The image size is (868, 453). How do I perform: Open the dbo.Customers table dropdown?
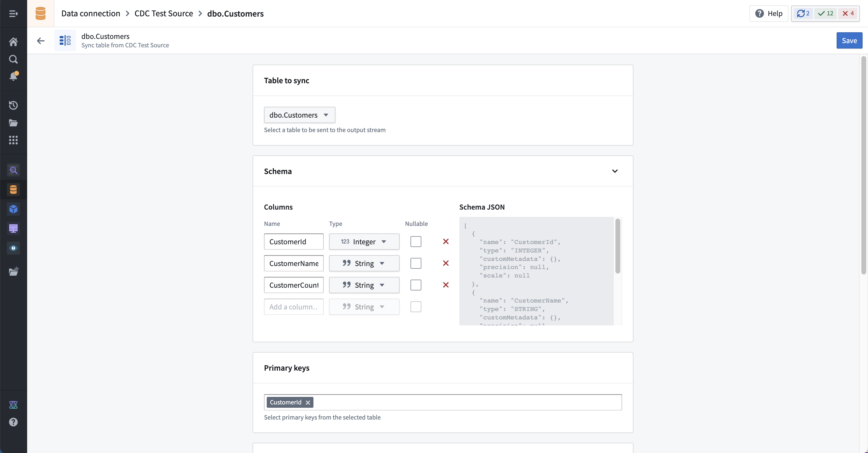(300, 115)
